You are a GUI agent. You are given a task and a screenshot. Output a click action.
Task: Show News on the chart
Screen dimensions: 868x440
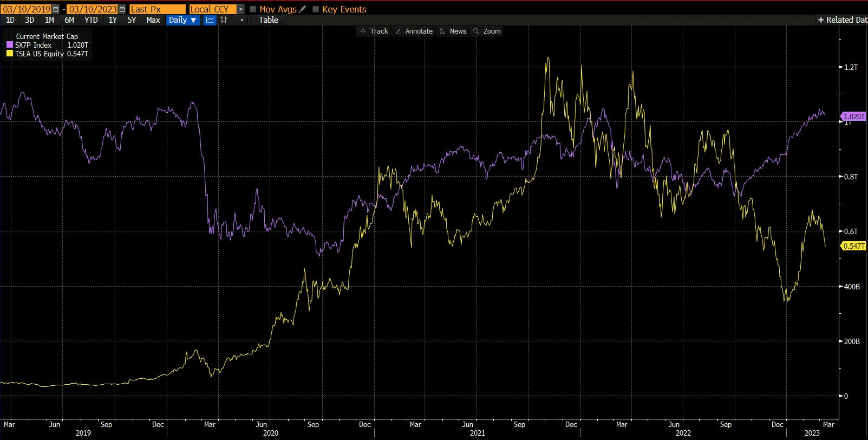(x=453, y=31)
